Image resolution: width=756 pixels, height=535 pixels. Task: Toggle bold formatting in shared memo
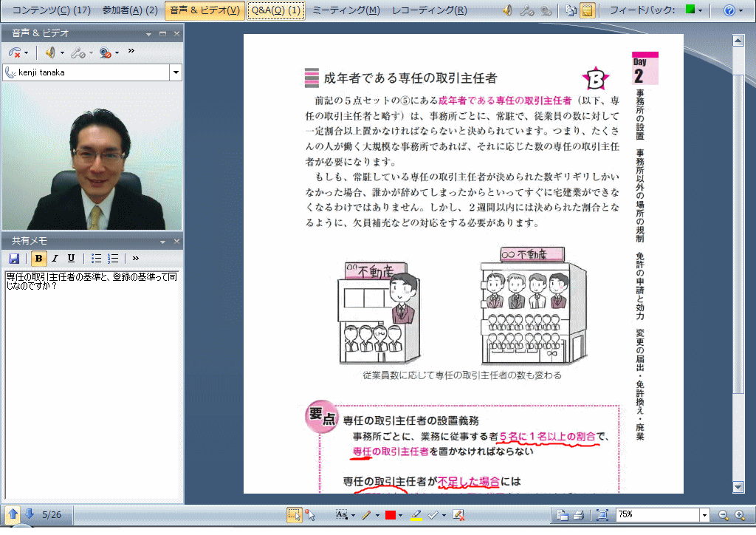pyautogui.click(x=39, y=259)
